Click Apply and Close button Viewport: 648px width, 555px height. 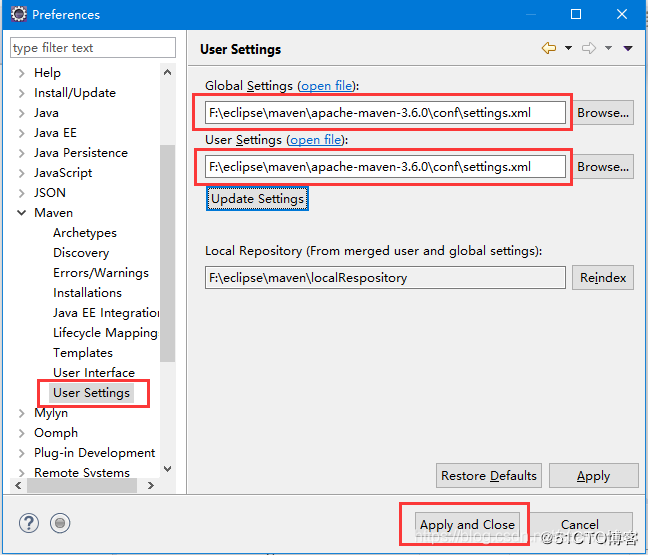[x=467, y=524]
